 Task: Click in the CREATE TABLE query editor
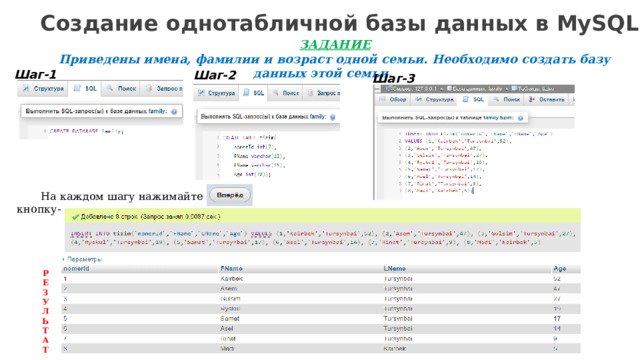tap(267, 156)
